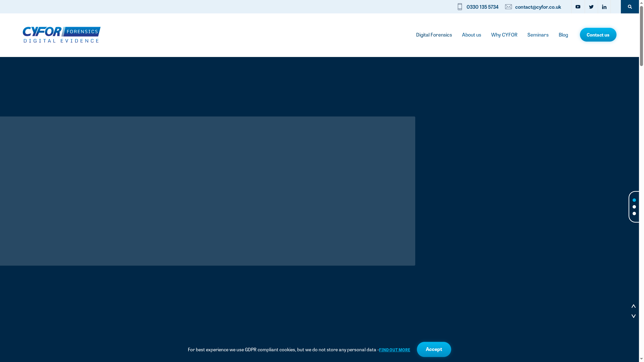The image size is (644, 362).
Task: Click the envelope icon beside contact@cyfor.co.uk
Action: coord(508,7)
